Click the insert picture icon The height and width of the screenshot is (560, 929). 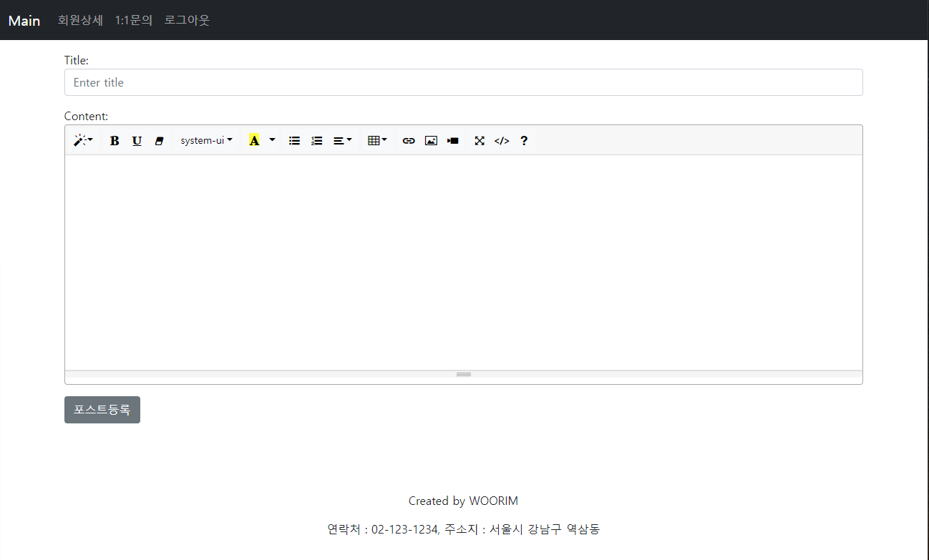tap(431, 140)
